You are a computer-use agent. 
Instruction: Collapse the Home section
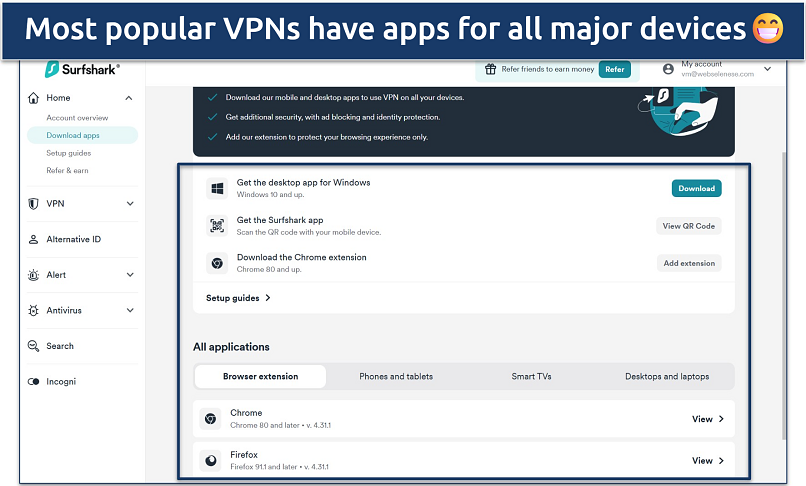point(129,98)
